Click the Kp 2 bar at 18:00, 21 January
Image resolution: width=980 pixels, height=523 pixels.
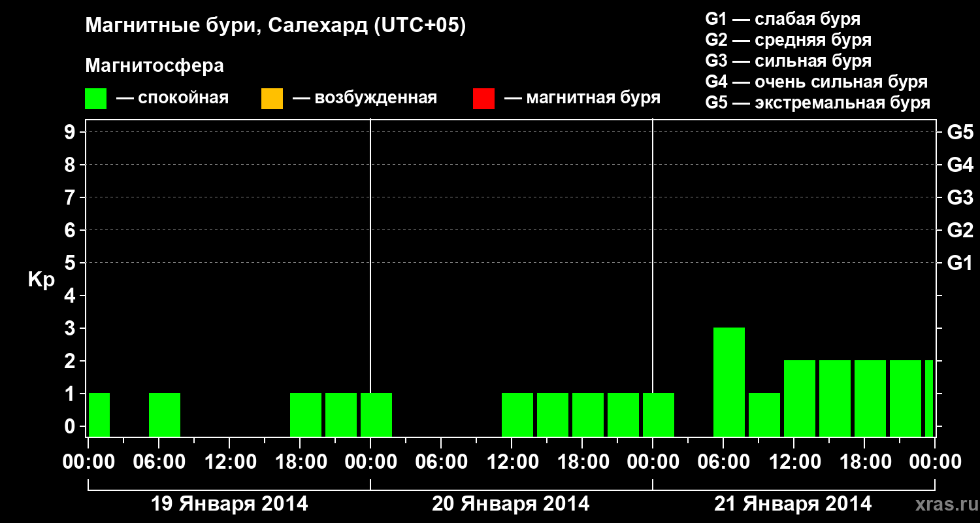pos(870,398)
